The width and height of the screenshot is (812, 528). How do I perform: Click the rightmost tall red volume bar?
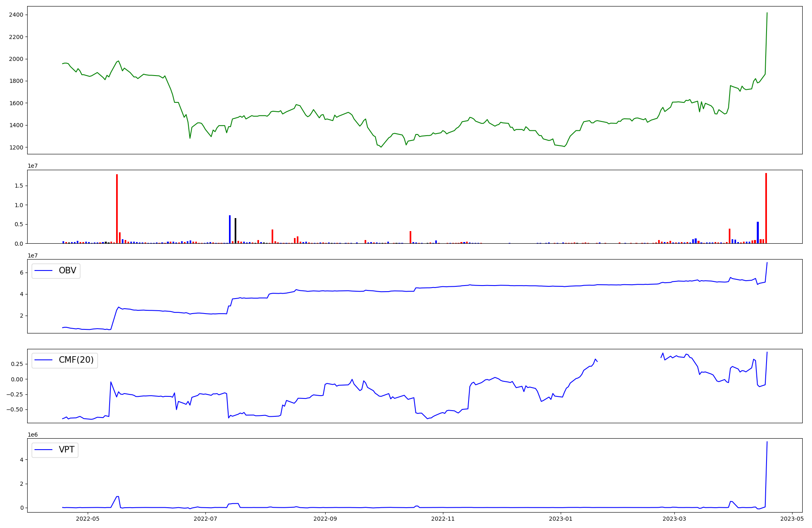tap(766, 208)
